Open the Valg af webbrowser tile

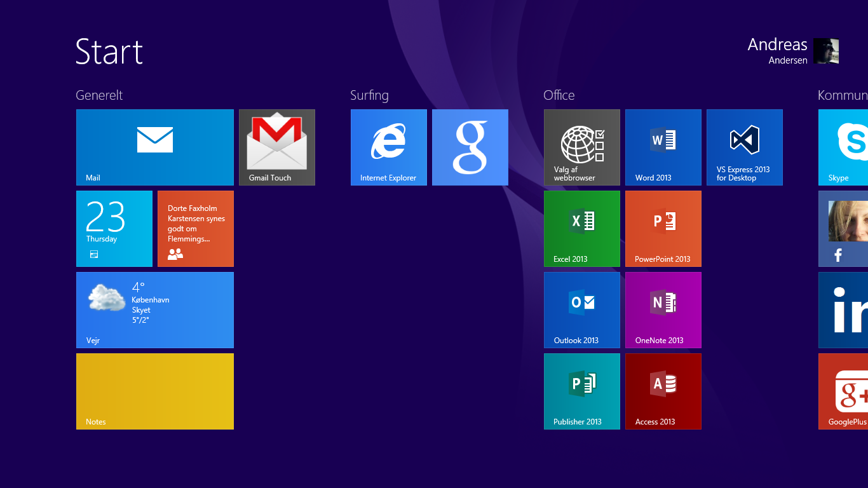(x=582, y=147)
